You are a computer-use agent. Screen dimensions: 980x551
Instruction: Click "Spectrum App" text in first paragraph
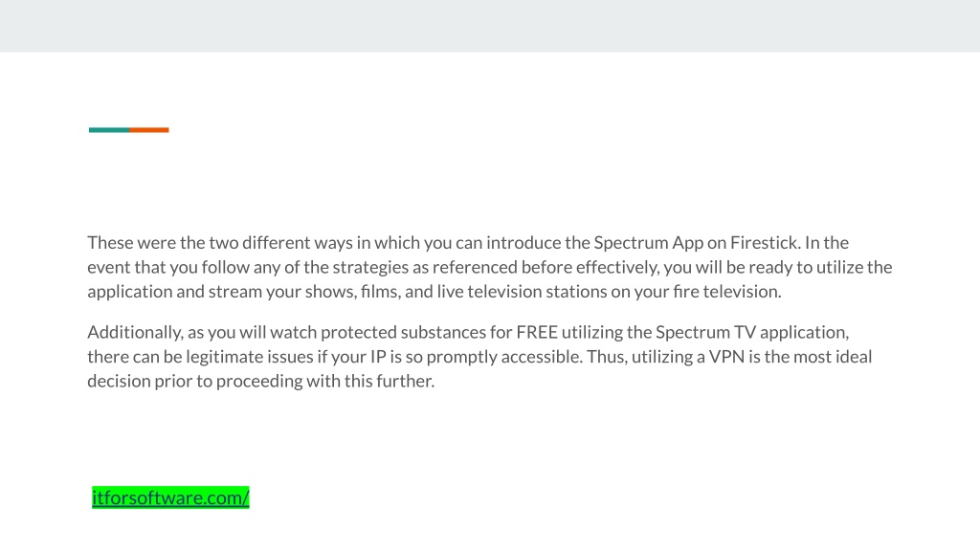tap(648, 243)
